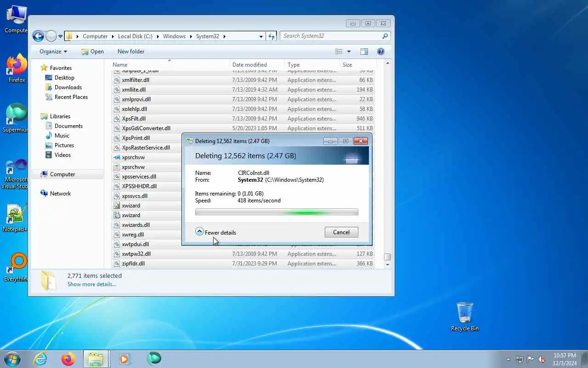Screen dimensions: 588x368
Task: Open the address bar history dropdown
Action: [x=261, y=36]
